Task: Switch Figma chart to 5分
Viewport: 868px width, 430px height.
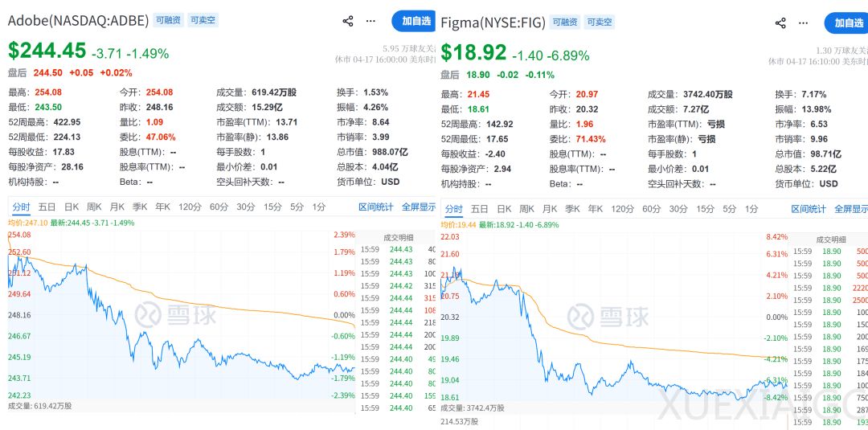Action: [x=730, y=209]
